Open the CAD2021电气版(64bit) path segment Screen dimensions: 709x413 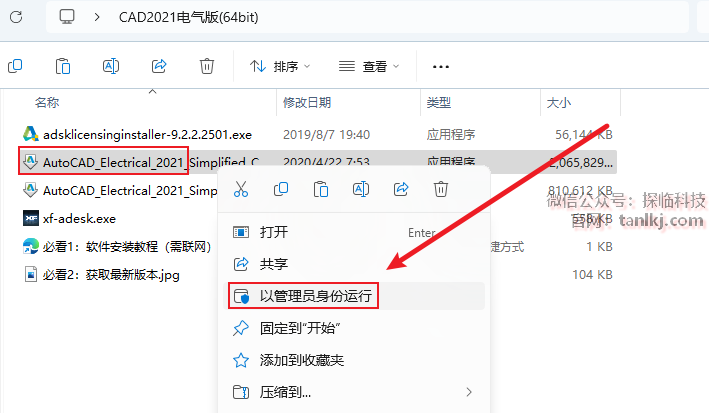click(189, 17)
